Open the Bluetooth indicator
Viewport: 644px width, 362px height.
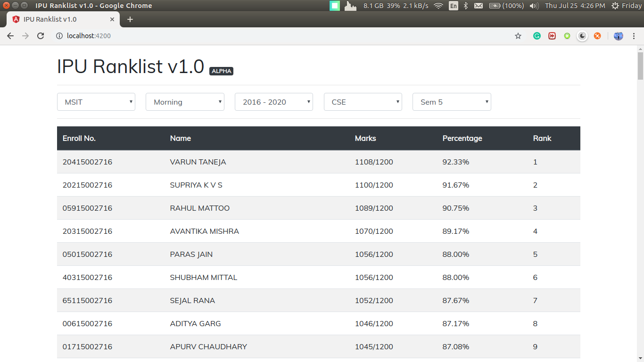coord(465,6)
